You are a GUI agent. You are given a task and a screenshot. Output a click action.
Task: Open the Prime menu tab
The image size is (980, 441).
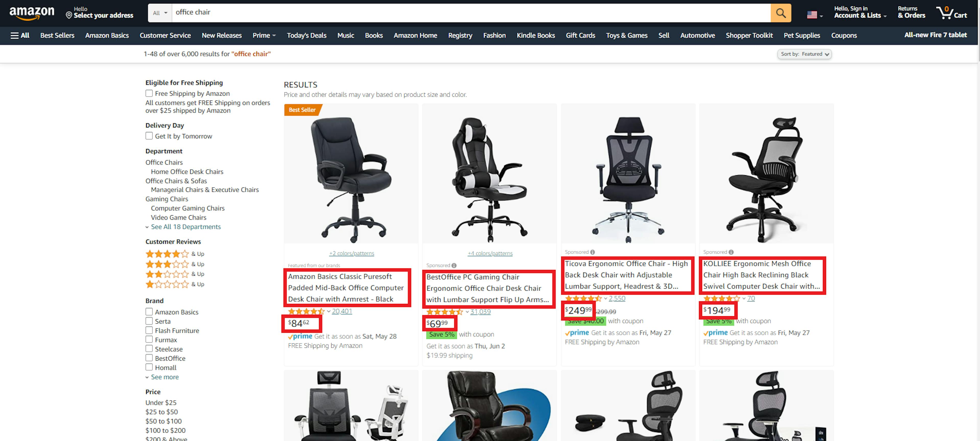[263, 35]
